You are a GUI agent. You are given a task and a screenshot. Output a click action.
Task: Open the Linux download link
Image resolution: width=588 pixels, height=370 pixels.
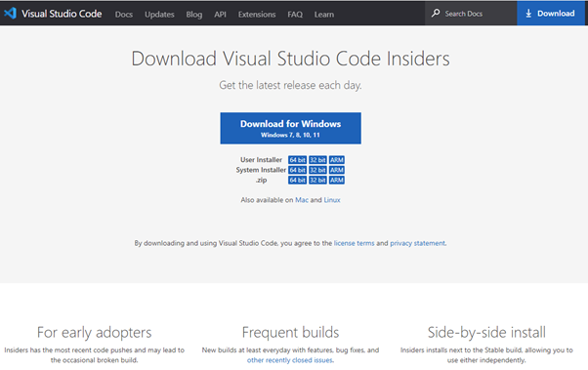click(332, 200)
